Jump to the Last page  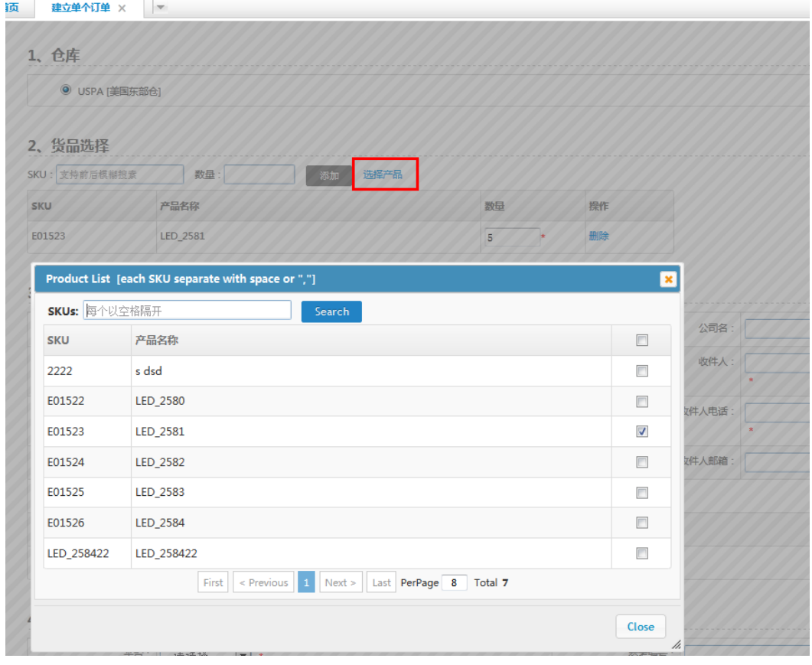click(381, 582)
